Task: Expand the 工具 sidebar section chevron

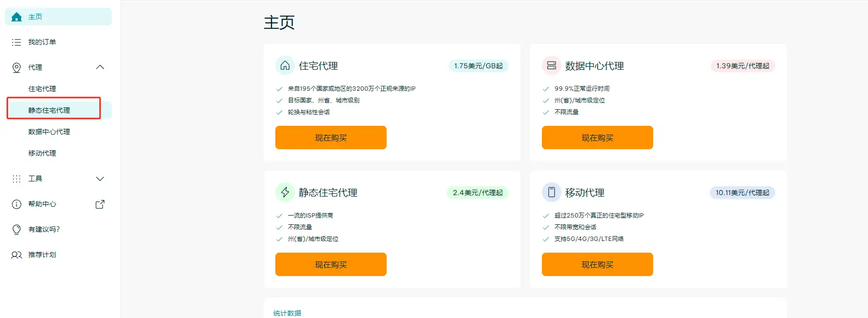Action: click(x=100, y=179)
